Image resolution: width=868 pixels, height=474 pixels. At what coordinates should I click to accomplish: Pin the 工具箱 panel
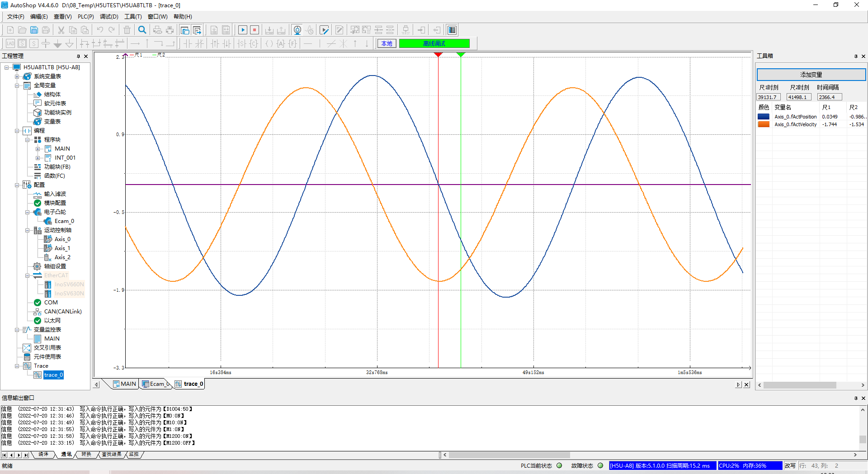pyautogui.click(x=856, y=56)
